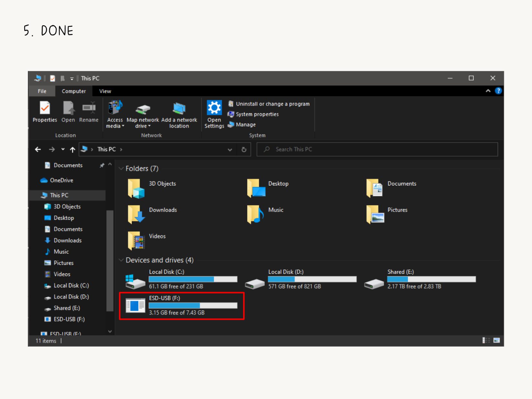The width and height of the screenshot is (532, 399).
Task: Expand the address bar history dropdown
Action: (x=230, y=150)
